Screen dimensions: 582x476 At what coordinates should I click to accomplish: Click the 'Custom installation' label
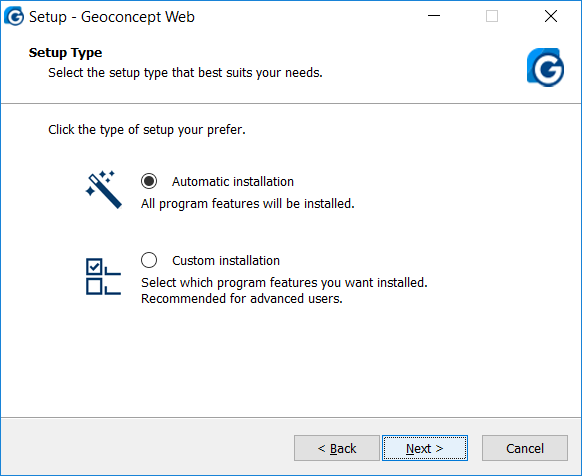(x=226, y=261)
